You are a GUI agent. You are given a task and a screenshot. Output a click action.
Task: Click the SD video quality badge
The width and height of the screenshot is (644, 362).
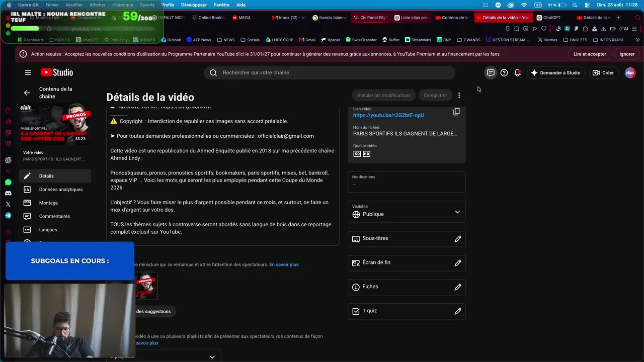[x=357, y=154]
